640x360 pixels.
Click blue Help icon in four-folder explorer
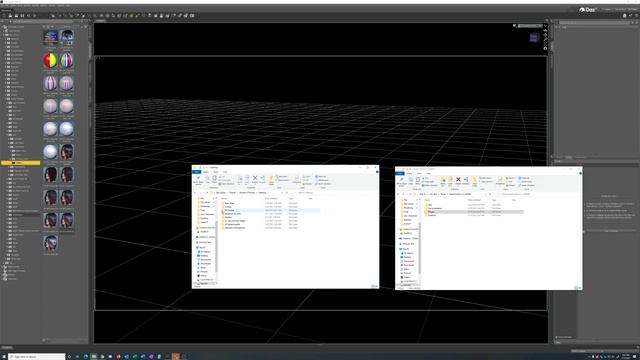point(580,173)
